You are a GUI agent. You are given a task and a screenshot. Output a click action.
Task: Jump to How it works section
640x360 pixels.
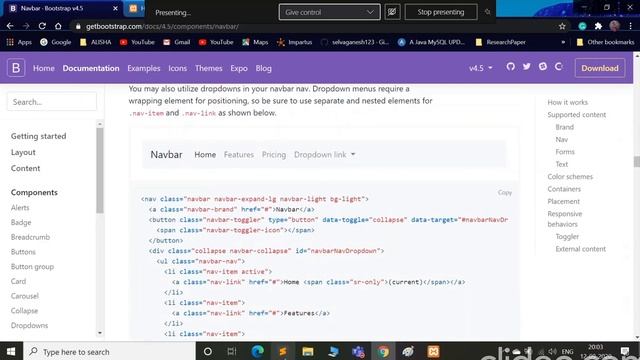point(567,102)
